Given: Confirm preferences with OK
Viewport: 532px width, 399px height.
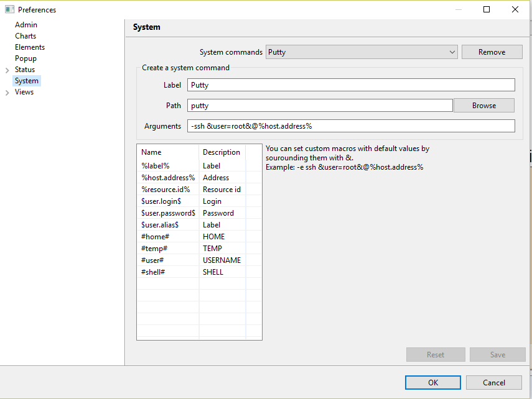Looking at the screenshot, I should click(432, 382).
